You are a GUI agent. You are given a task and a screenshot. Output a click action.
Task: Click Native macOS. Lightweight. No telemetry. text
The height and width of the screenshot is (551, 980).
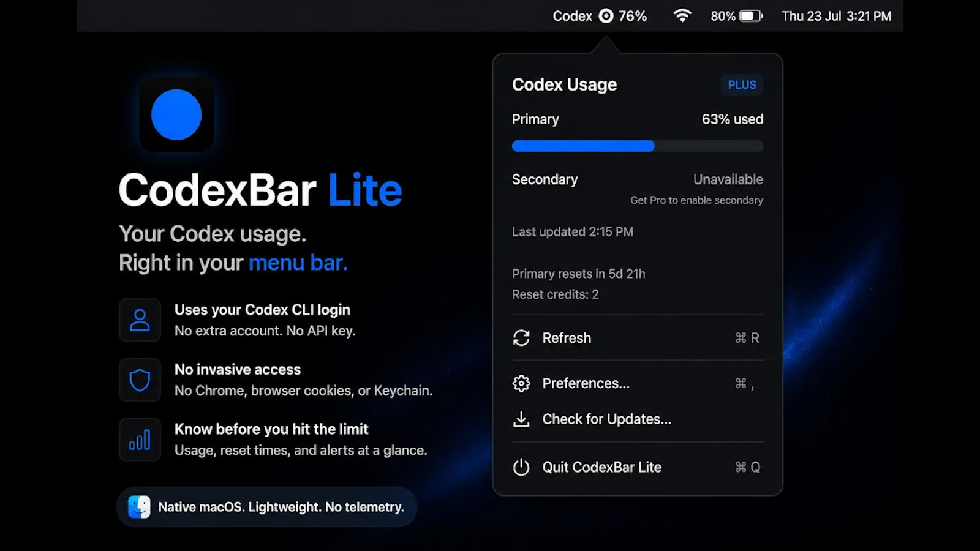[x=281, y=507]
